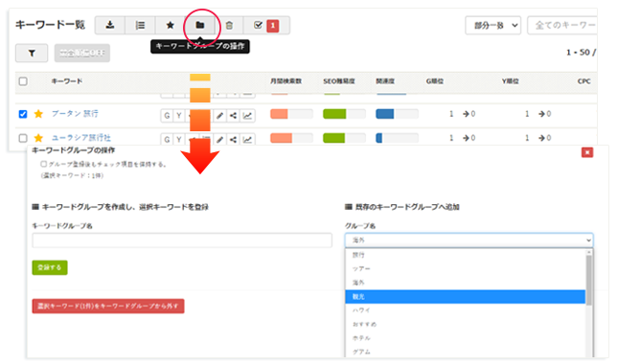The width and height of the screenshot is (617, 364).
Task: Select 旅行 in the group dropdown list
Action: click(466, 255)
